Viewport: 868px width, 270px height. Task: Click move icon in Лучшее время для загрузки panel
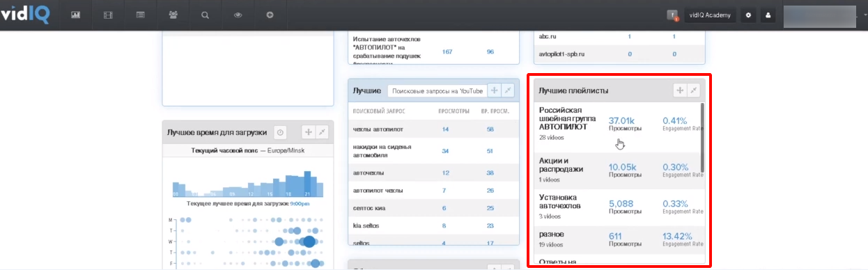[309, 132]
